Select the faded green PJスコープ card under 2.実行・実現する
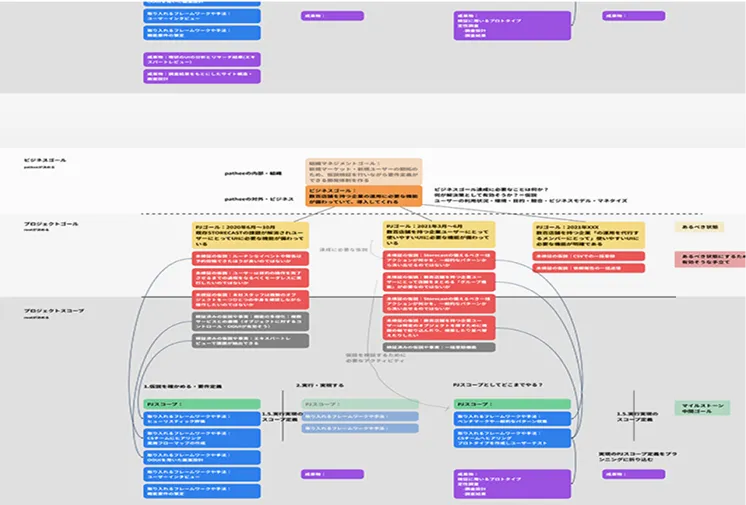This screenshot has width=746, height=505. click(x=345, y=403)
